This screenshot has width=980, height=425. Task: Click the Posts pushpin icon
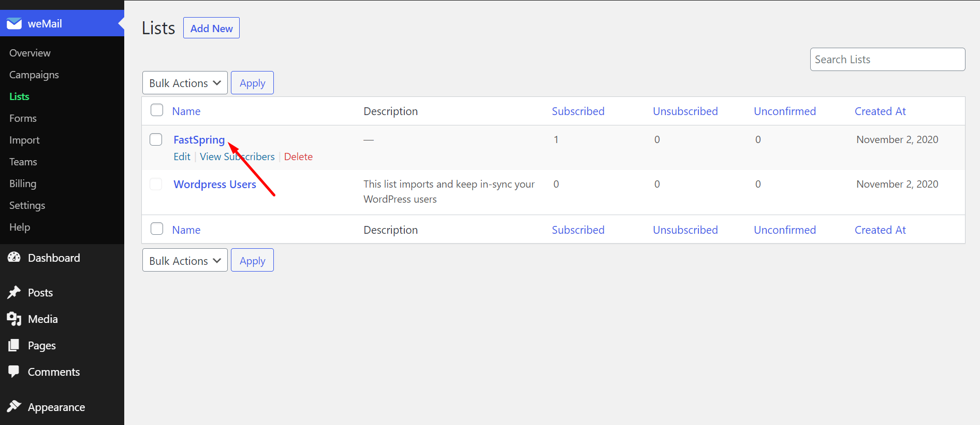click(14, 292)
